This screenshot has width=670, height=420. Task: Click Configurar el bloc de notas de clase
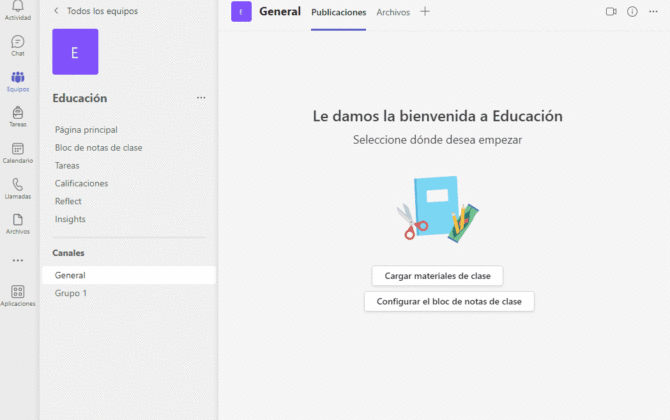pos(449,301)
